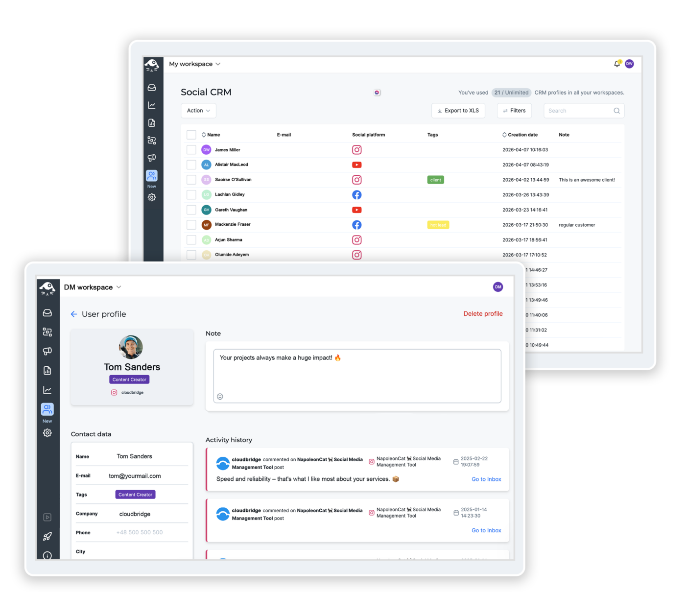Open analytics chart icon in DM sidebar
This screenshot has height=616, width=687.
(47, 390)
